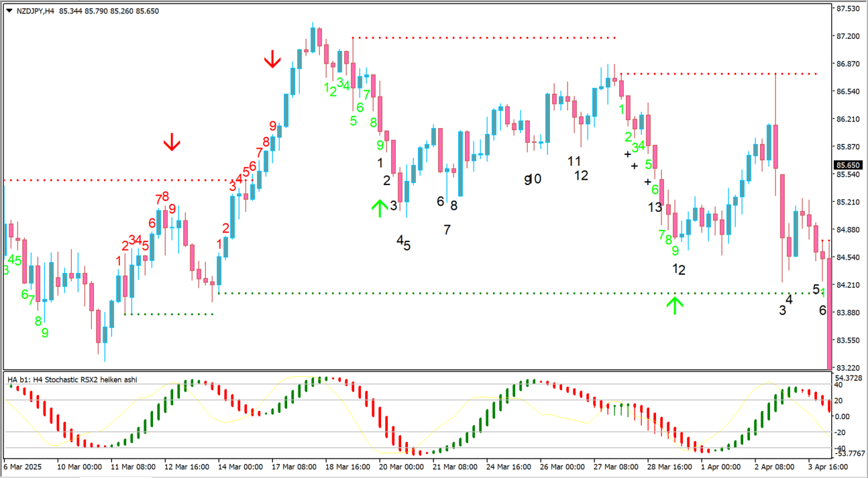Select the black countdown number 11

click(x=574, y=161)
